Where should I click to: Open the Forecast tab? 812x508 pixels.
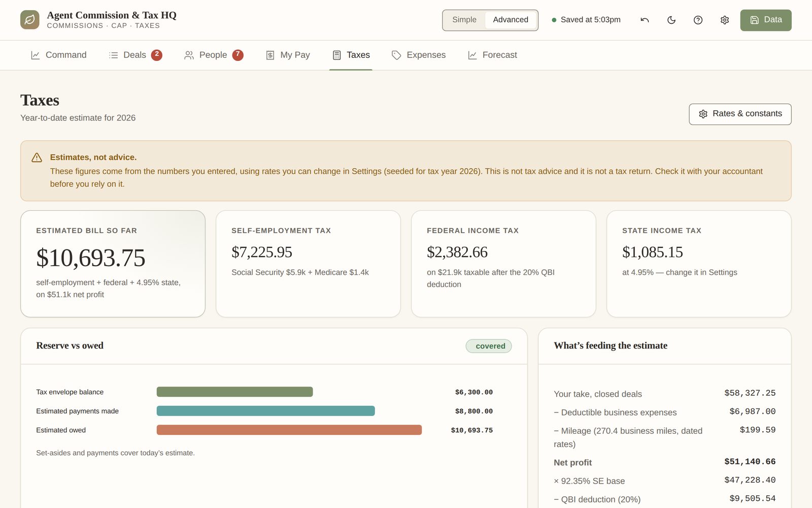[x=492, y=55]
